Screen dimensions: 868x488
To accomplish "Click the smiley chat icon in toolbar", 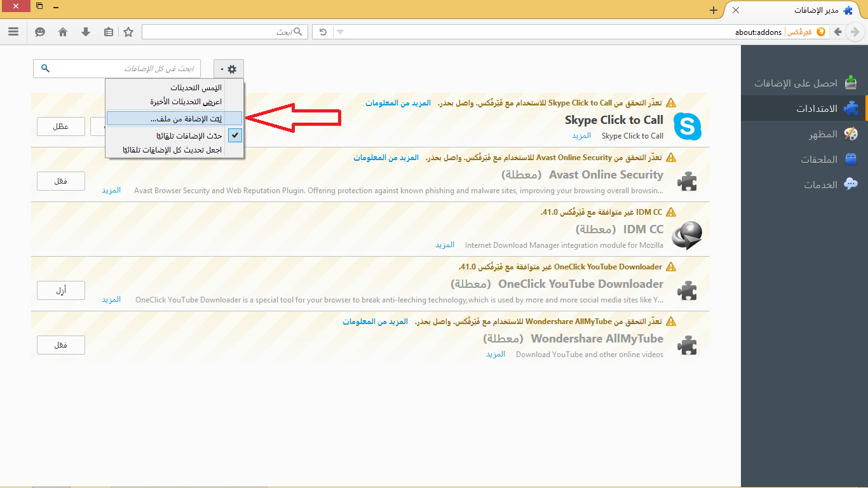I will pyautogui.click(x=40, y=32).
